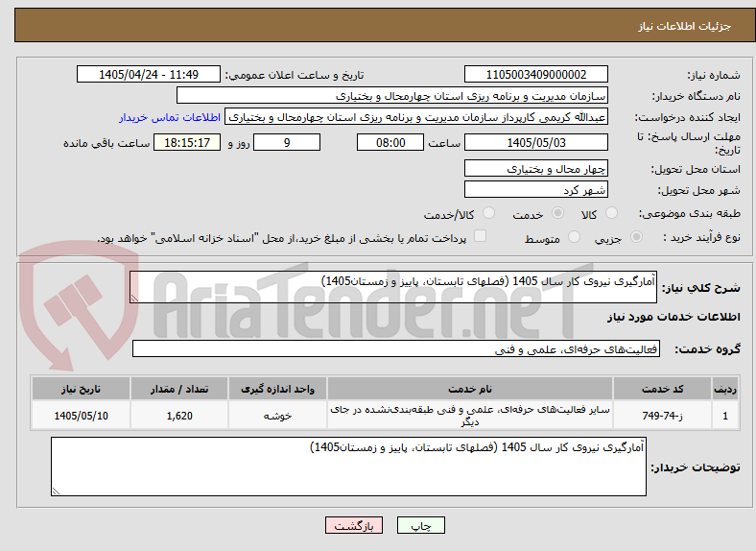Select the کالا radio button
The width and height of the screenshot is (756, 551).
pyautogui.click(x=611, y=213)
